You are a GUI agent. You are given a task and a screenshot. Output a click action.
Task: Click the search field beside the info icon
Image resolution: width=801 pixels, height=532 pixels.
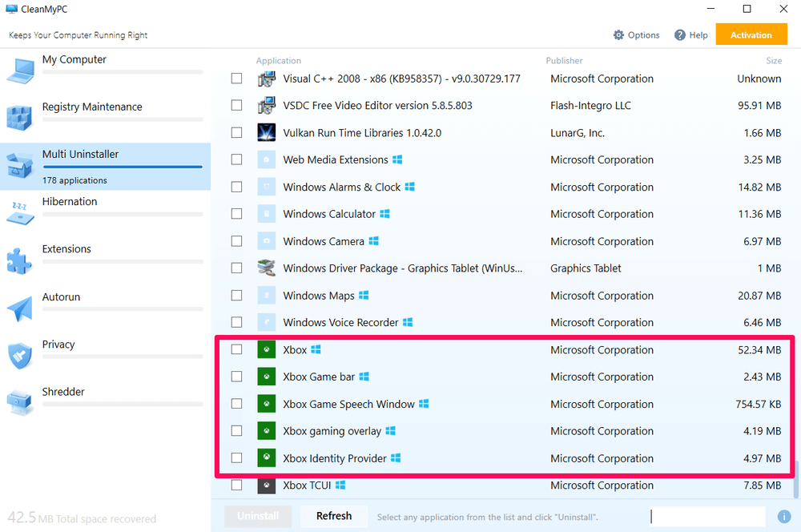point(708,516)
